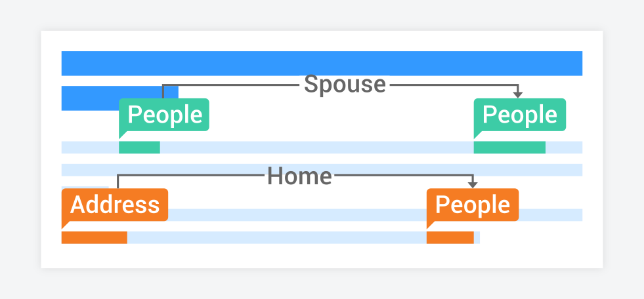Viewport: 644px width, 299px height.
Task: Click the Home arrowhead above orange People
Action: 473,184
